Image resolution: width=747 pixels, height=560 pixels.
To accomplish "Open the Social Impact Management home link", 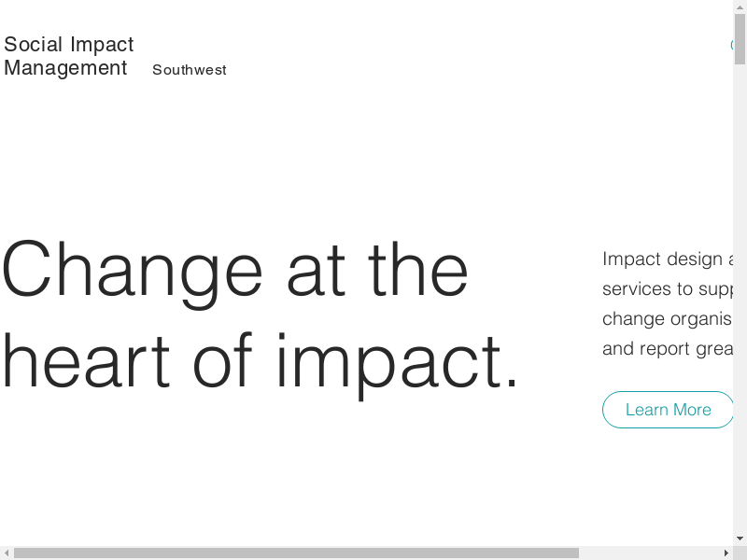I will (x=69, y=56).
